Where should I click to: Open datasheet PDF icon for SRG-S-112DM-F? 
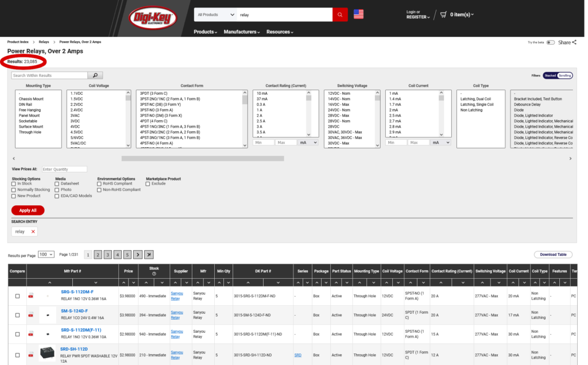point(31,296)
